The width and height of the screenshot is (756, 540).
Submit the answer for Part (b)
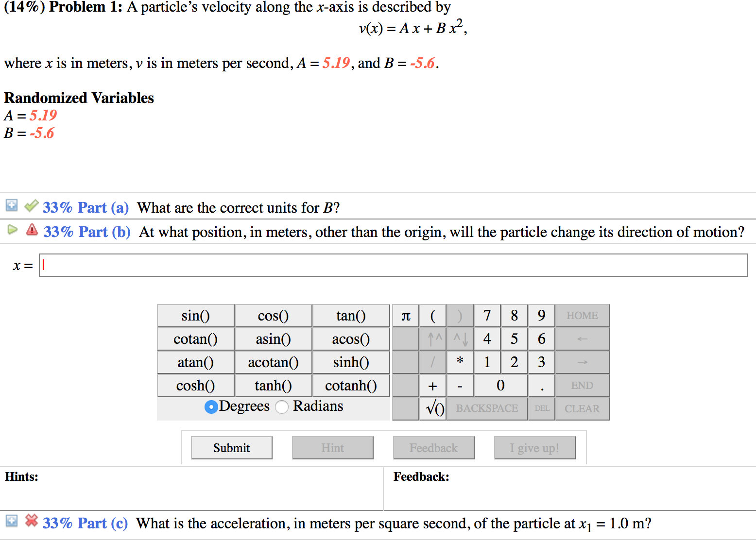coord(231,447)
